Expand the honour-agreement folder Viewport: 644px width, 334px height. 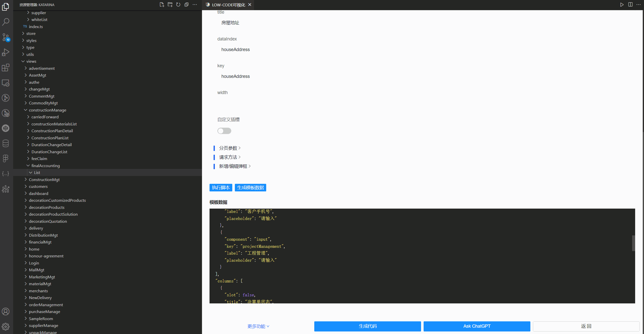pyautogui.click(x=46, y=256)
